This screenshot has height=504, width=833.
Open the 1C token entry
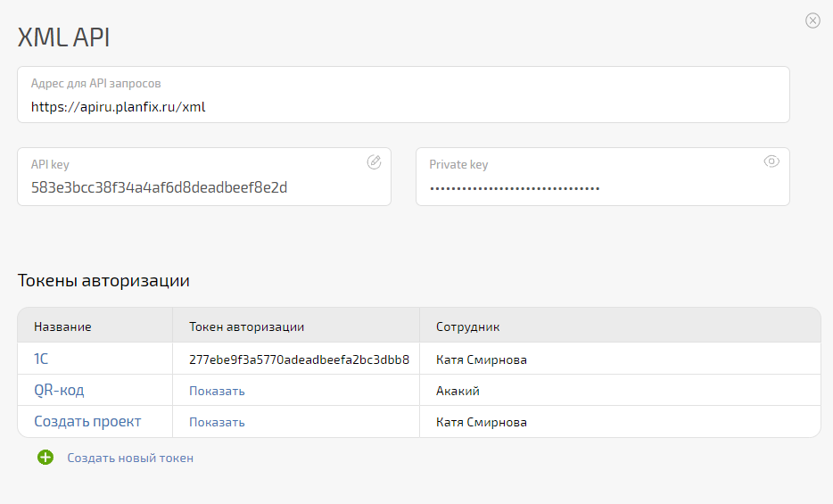point(41,359)
